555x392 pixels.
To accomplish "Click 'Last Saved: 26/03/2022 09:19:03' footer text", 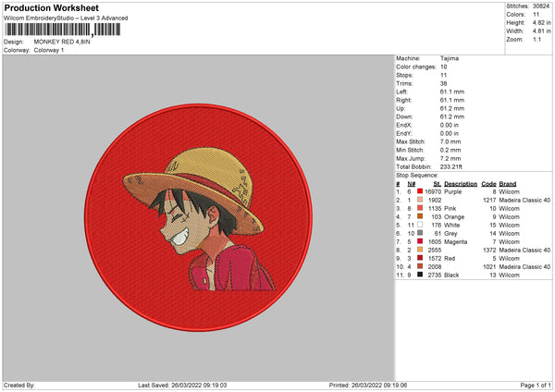I will [182, 386].
